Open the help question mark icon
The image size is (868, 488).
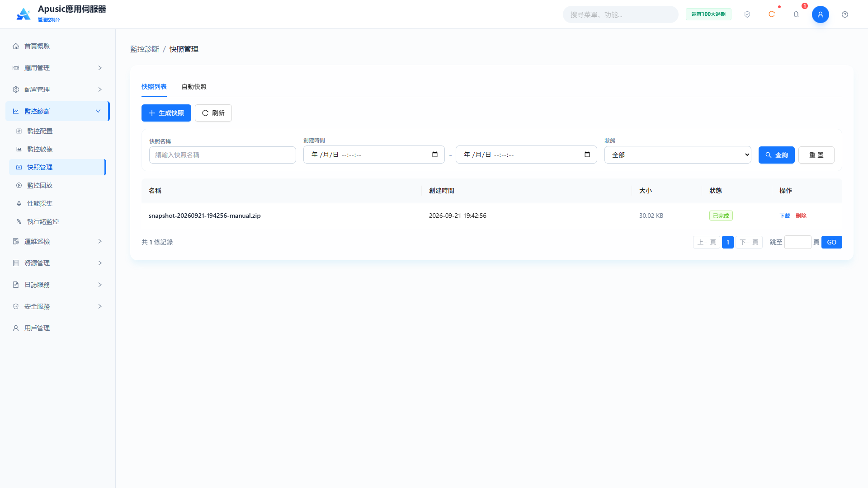(x=845, y=14)
